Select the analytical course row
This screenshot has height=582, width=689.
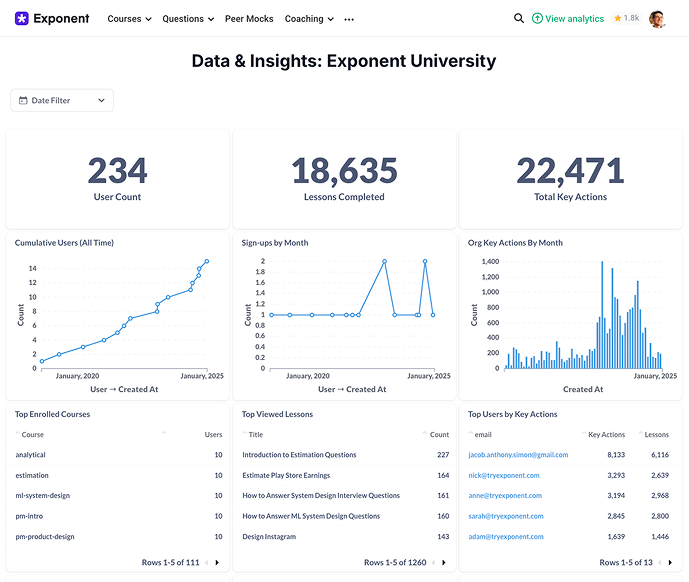(119, 455)
